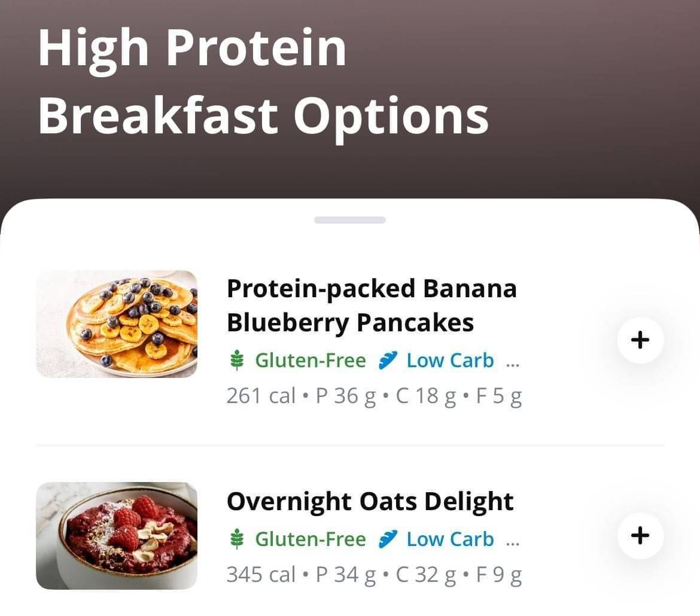Add Overnight Oats Delight with plus button

pyautogui.click(x=640, y=535)
